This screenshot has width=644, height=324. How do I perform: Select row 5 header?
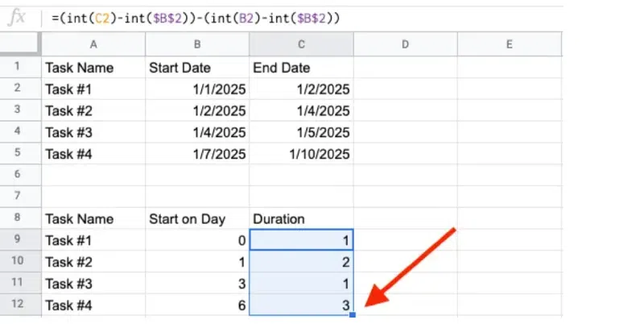[x=21, y=153]
